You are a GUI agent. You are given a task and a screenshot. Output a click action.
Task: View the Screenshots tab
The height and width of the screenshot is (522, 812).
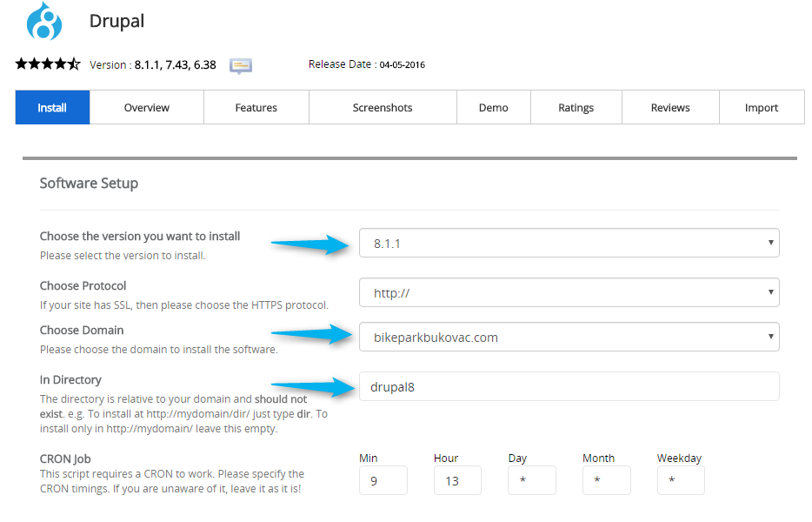click(383, 107)
